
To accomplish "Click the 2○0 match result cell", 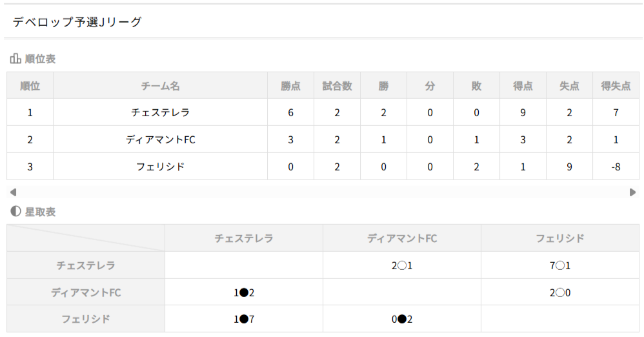I will tap(560, 292).
